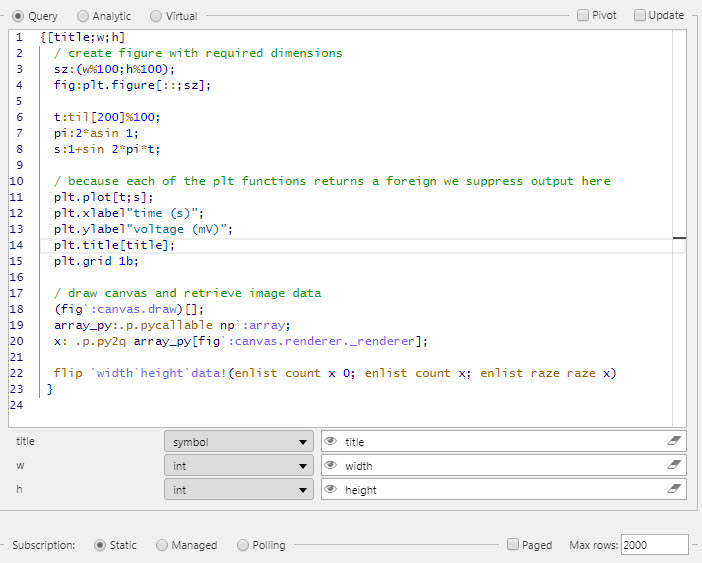This screenshot has height=563, width=702.
Task: Tick the Update checkbox
Action: click(639, 15)
